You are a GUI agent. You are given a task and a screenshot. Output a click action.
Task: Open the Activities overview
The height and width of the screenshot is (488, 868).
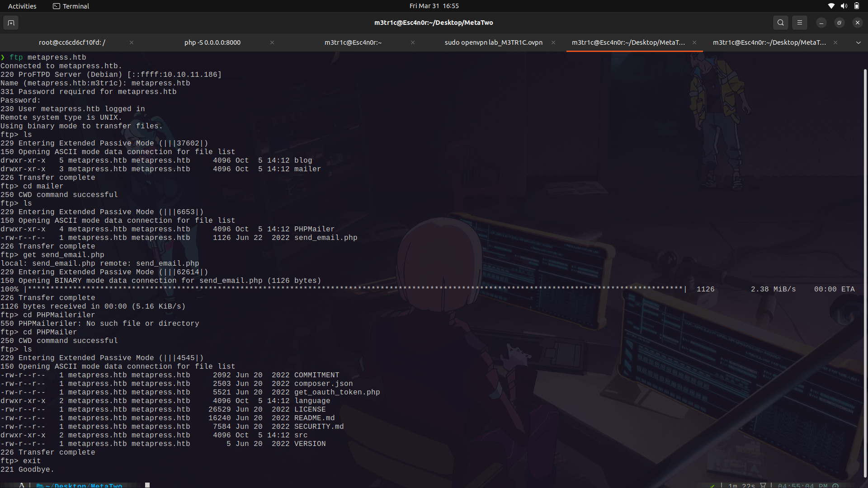pyautogui.click(x=22, y=6)
